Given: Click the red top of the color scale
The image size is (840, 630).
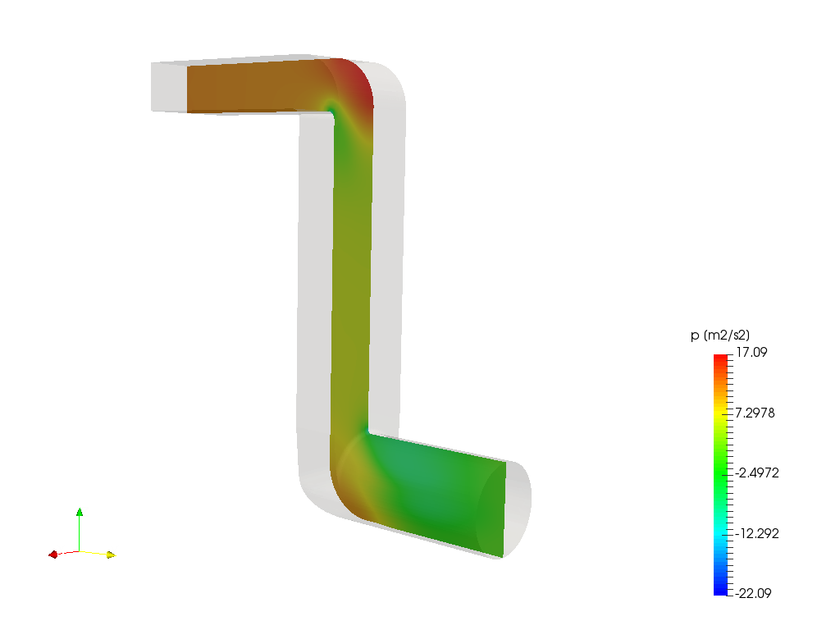Looking at the screenshot, I should tap(720, 361).
